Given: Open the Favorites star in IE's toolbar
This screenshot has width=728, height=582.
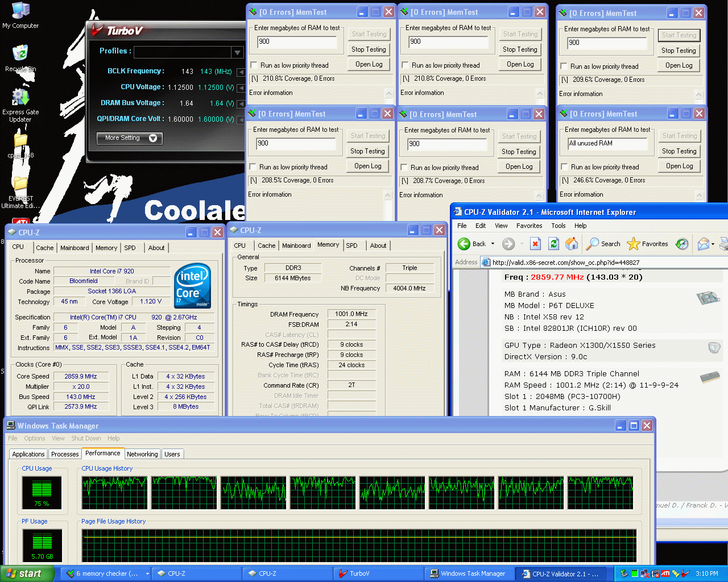Looking at the screenshot, I should pyautogui.click(x=647, y=244).
